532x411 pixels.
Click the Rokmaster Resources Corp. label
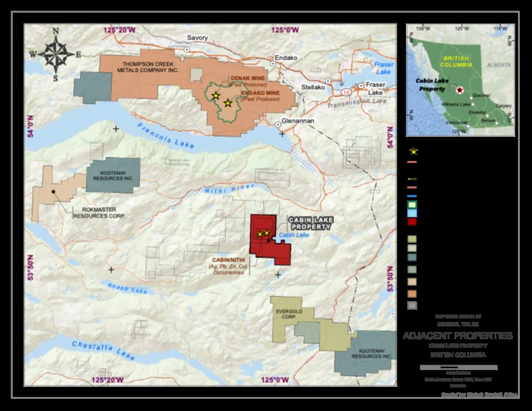(x=99, y=213)
